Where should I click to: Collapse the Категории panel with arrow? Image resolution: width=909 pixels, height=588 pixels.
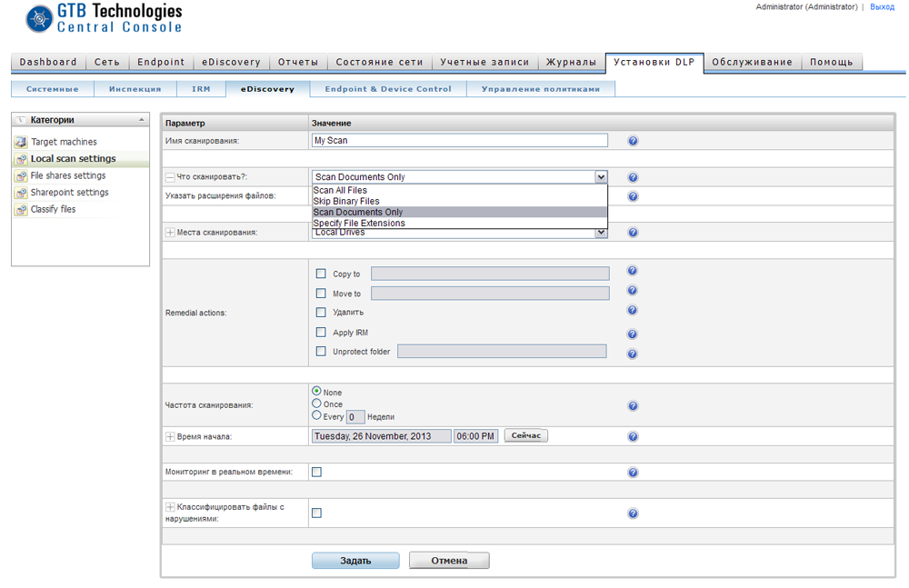tap(141, 120)
